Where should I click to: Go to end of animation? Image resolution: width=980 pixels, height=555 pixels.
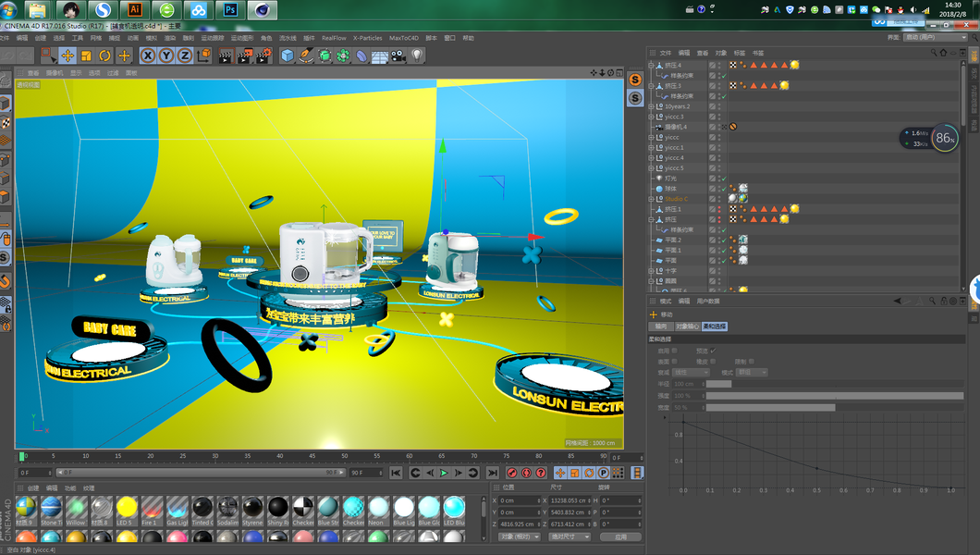(493, 473)
